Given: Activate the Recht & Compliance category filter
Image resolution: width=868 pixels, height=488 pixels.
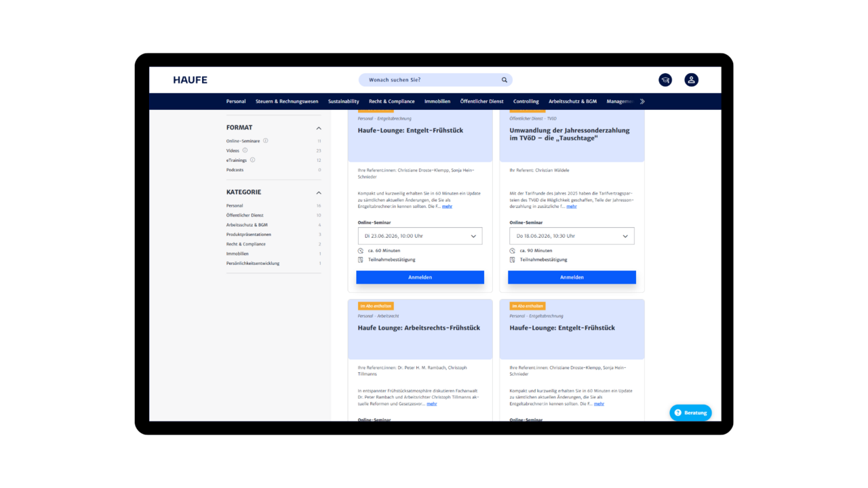Looking at the screenshot, I should click(245, 244).
